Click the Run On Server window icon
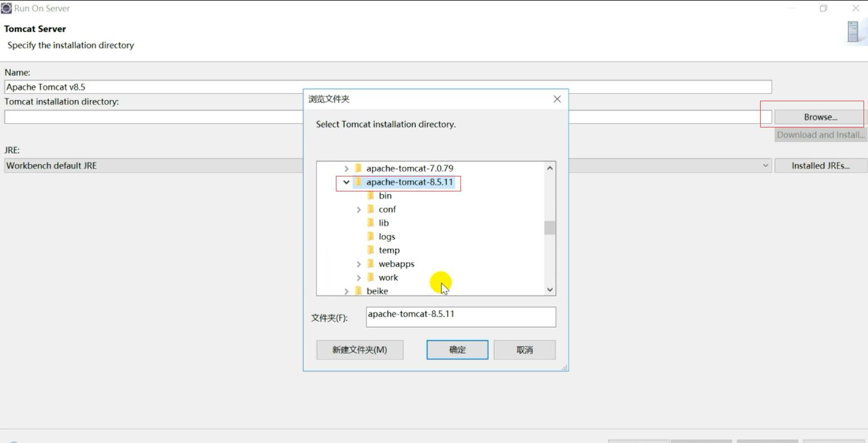The height and width of the screenshot is (443, 868). coord(6,8)
